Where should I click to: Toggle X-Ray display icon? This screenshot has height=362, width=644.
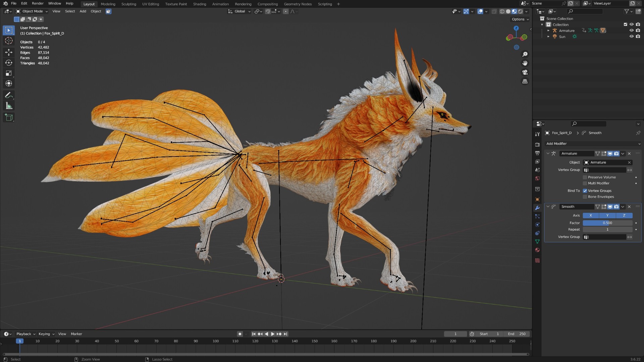click(494, 11)
